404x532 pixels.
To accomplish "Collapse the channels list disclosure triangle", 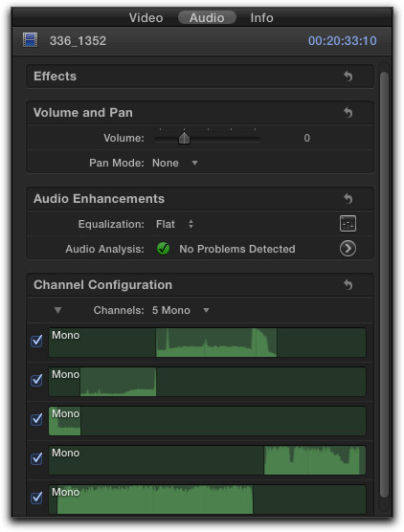I will coord(57,310).
